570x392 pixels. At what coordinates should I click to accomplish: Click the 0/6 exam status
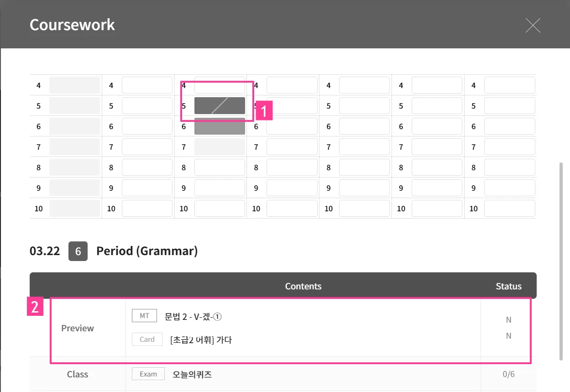point(508,375)
